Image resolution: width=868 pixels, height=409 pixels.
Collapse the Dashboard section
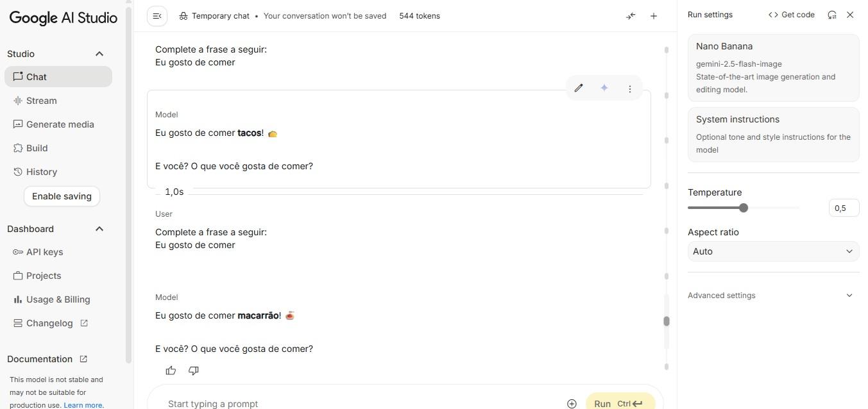click(99, 229)
